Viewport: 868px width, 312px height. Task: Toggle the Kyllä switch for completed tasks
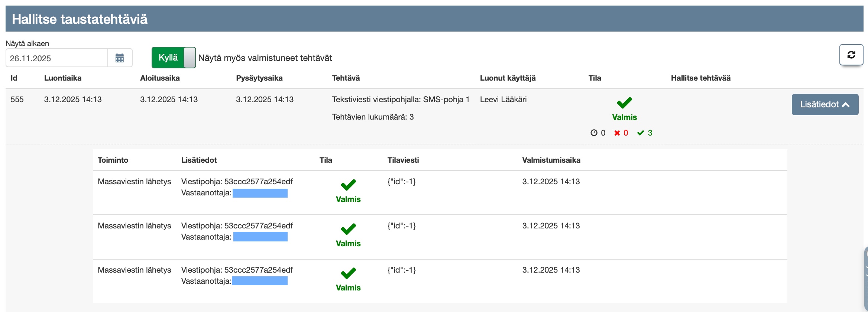click(174, 58)
